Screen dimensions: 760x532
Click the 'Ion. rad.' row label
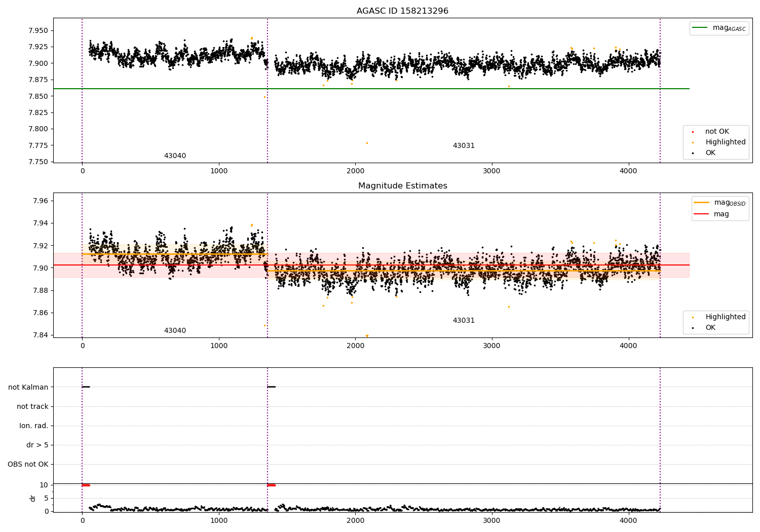pos(34,426)
